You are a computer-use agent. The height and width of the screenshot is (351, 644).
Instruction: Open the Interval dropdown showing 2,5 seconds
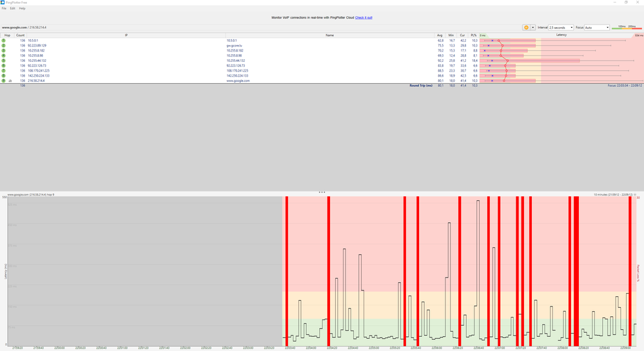click(561, 28)
